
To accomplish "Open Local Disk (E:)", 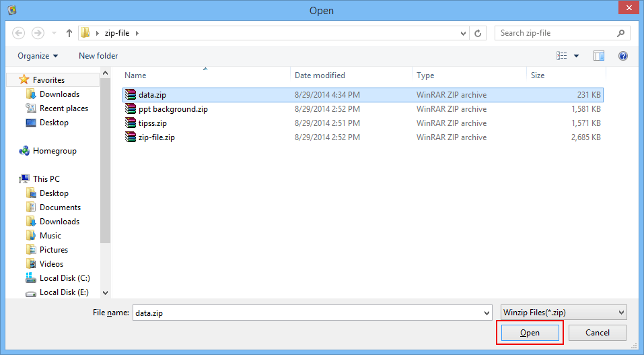I will point(64,292).
